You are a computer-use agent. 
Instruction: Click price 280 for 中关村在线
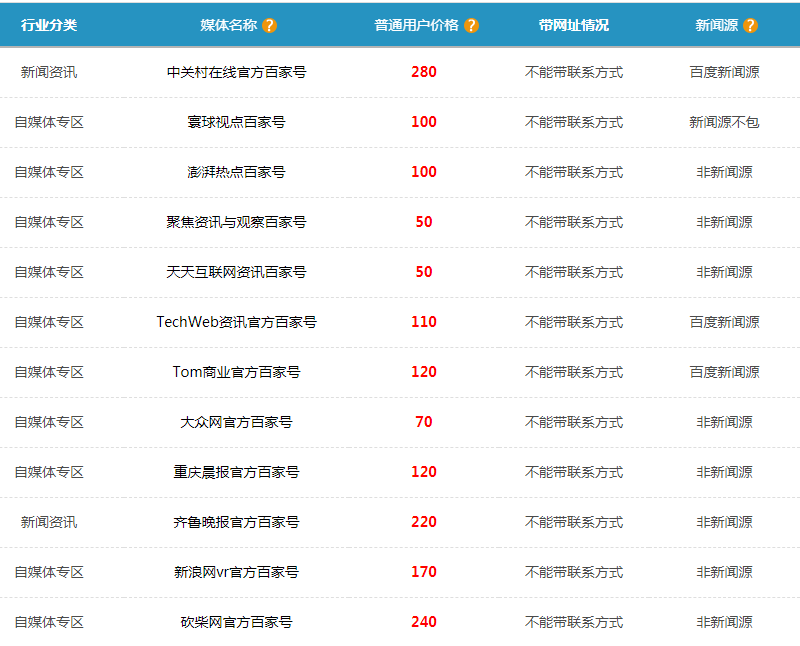coord(424,72)
